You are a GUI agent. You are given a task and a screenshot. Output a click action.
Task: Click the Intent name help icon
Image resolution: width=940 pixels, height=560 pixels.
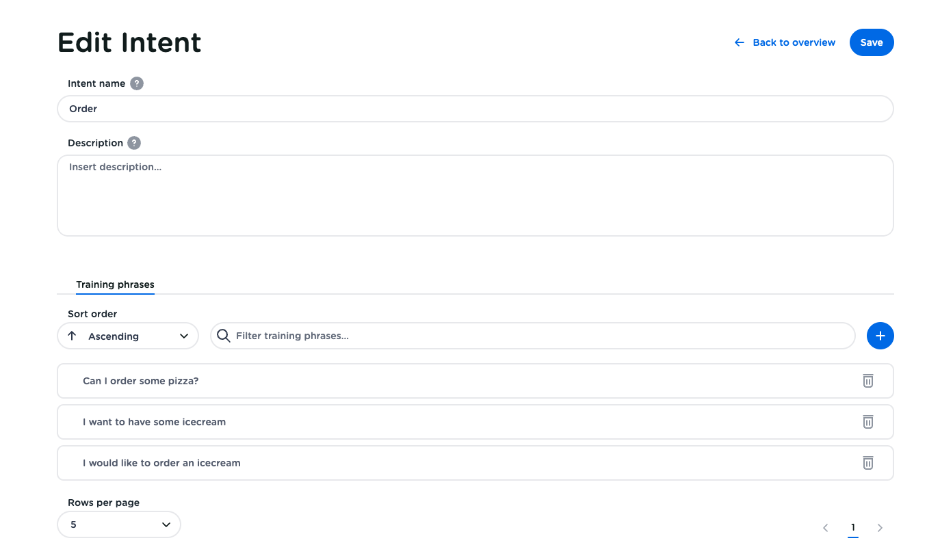click(137, 83)
